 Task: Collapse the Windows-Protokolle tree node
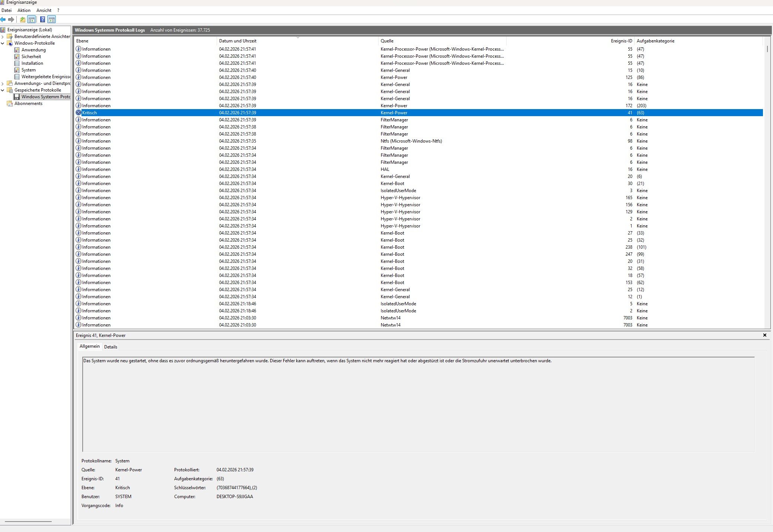click(3, 43)
